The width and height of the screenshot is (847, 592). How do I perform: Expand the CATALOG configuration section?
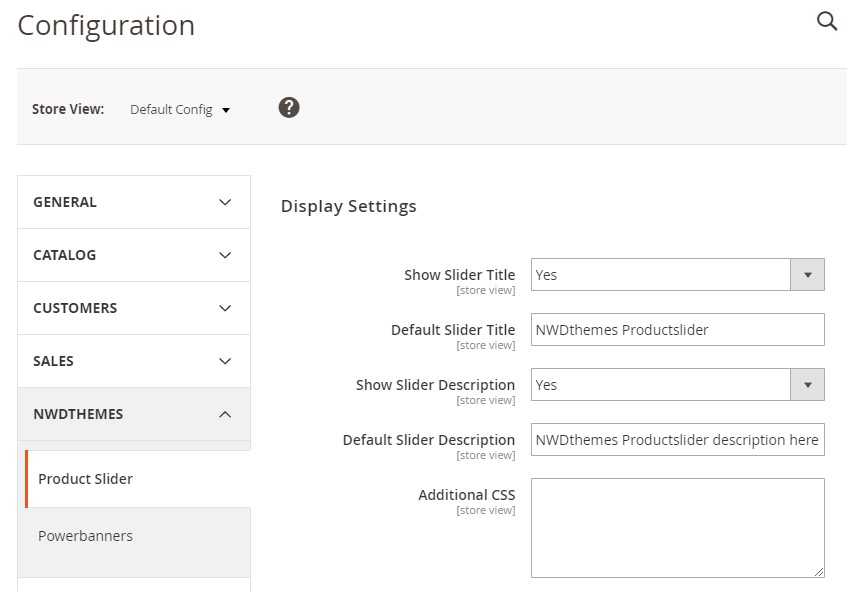pyautogui.click(x=134, y=255)
